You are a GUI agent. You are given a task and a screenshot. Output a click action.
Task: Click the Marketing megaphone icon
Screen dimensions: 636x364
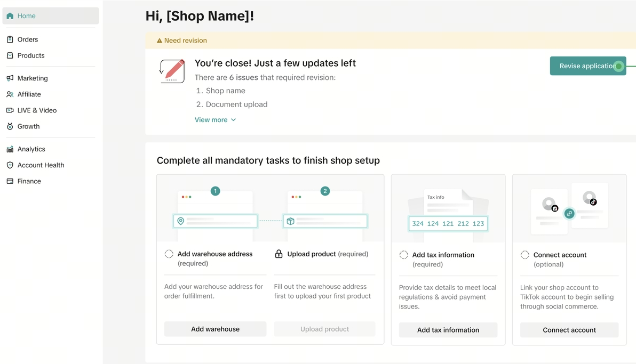pos(10,78)
